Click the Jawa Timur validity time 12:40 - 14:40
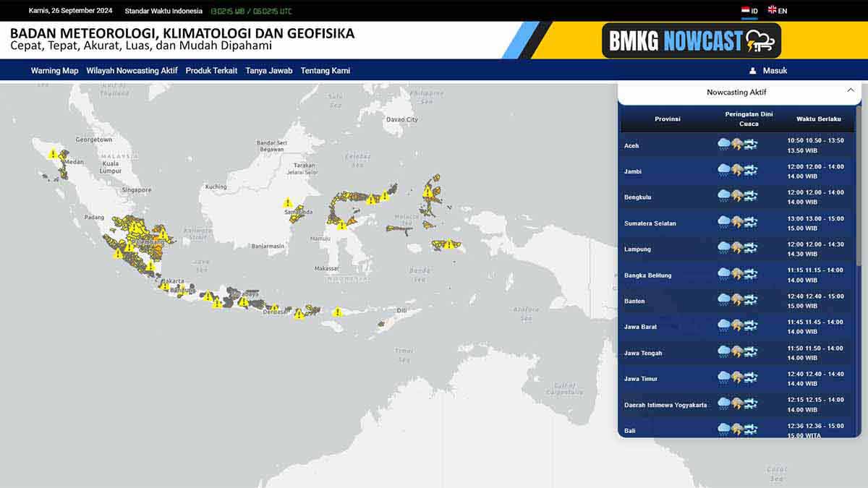Screen dimensions: 868x488 click(815, 379)
